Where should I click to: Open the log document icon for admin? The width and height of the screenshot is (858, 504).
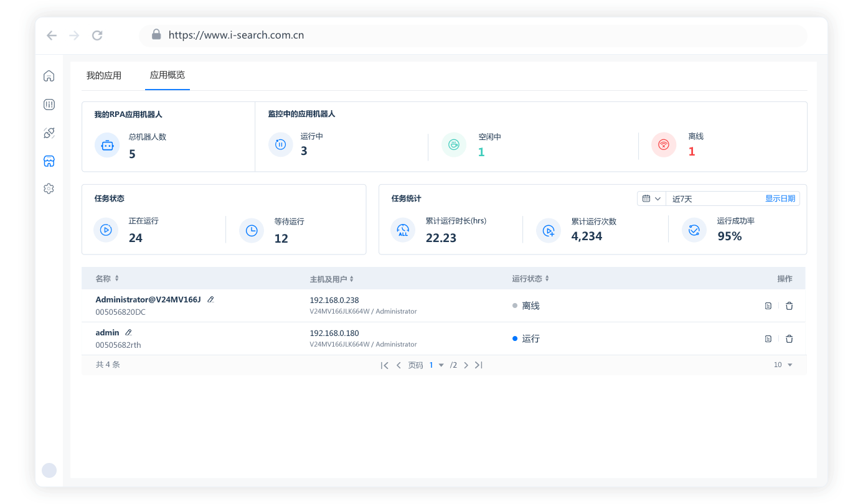pyautogui.click(x=768, y=338)
